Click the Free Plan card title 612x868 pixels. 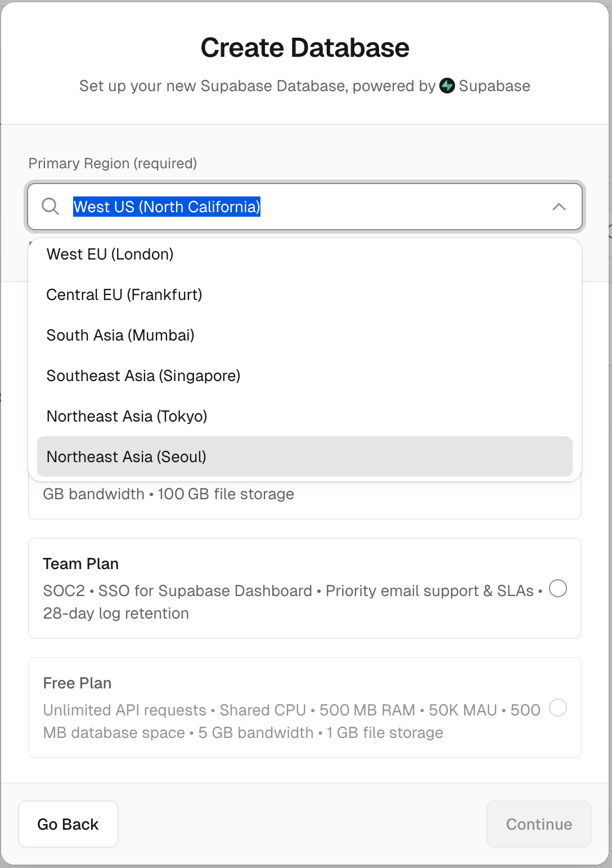[x=77, y=683]
